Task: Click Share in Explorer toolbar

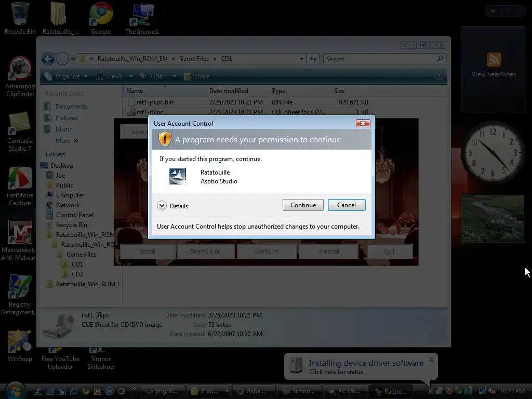Action: tap(197, 76)
